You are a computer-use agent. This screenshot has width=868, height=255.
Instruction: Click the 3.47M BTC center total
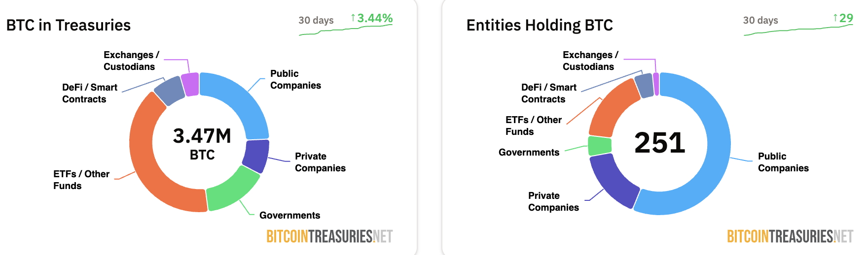[202, 144]
